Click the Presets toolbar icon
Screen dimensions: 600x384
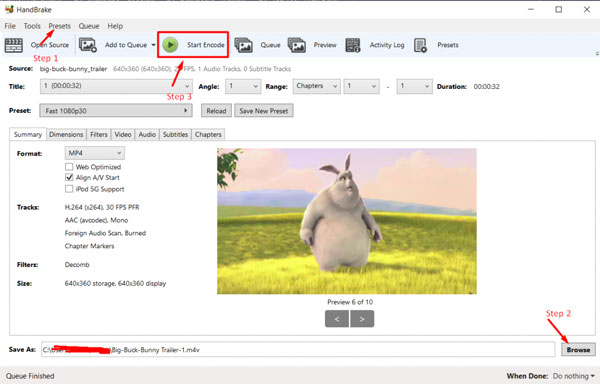421,45
